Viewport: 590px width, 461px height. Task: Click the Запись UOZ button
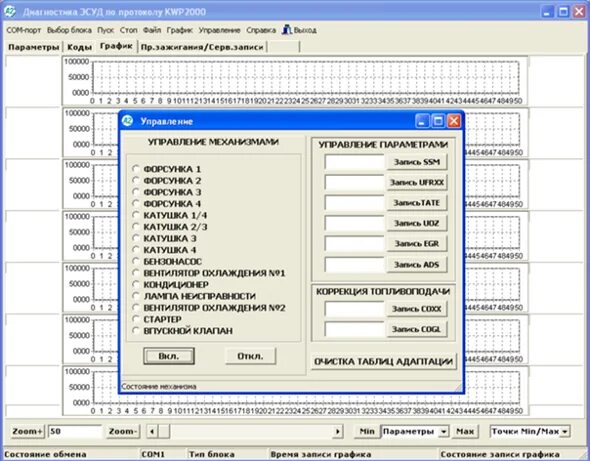(x=417, y=223)
